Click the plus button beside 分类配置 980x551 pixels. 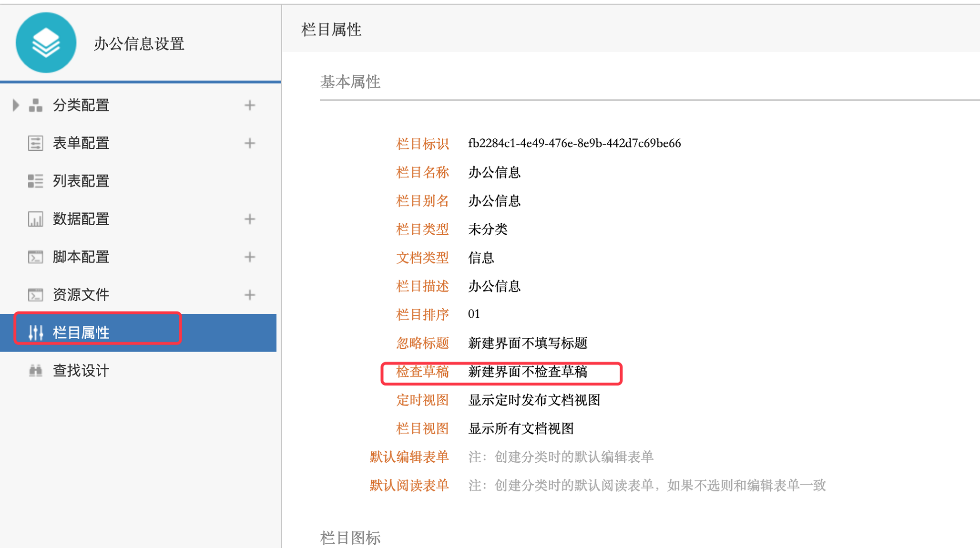pyautogui.click(x=250, y=105)
